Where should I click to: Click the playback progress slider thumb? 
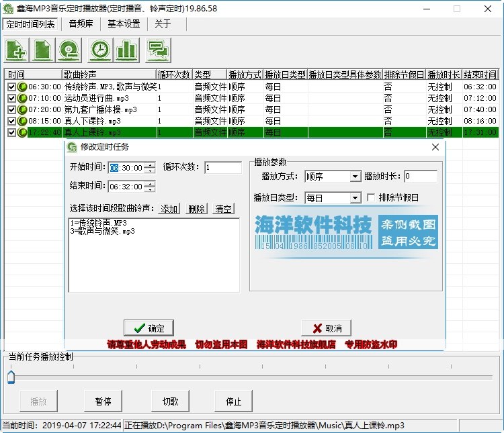(11, 377)
